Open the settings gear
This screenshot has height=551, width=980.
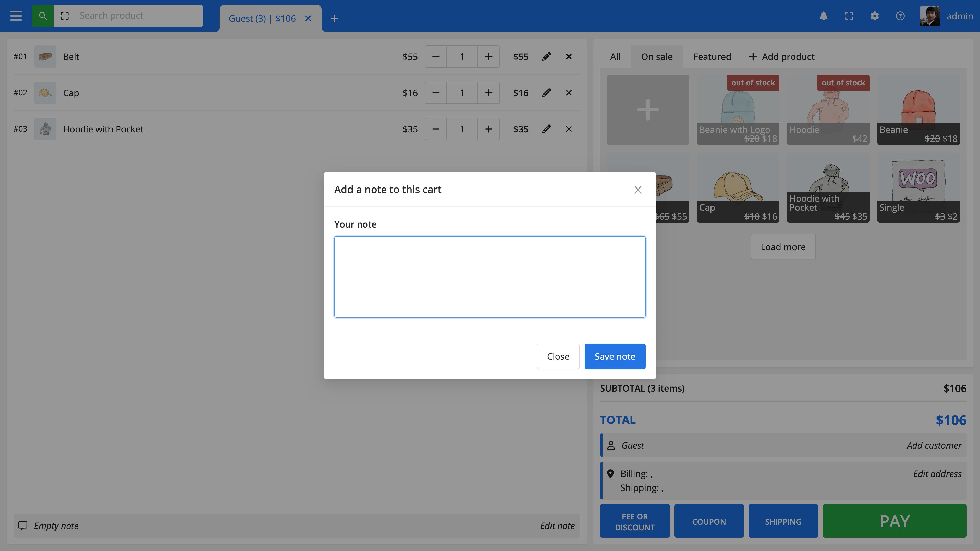click(874, 16)
